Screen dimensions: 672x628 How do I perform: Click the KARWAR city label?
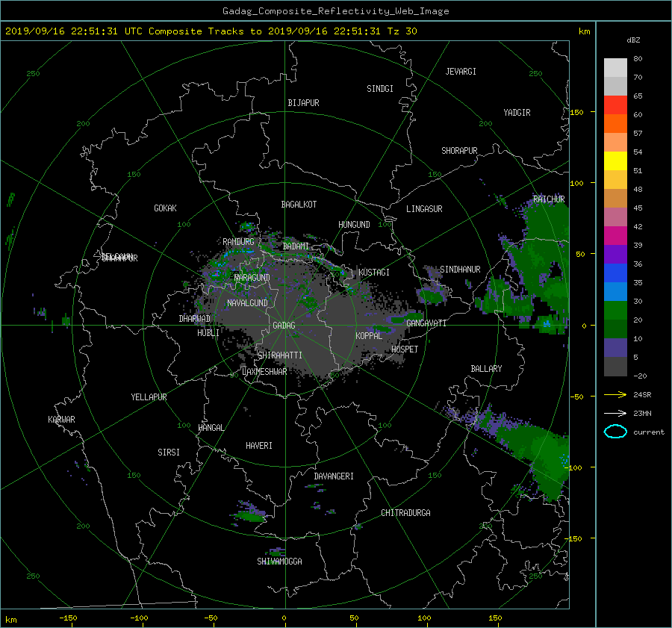coord(61,420)
